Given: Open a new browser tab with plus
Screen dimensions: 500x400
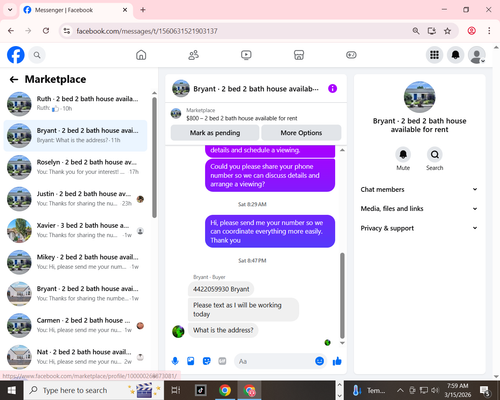Looking at the screenshot, I should (x=143, y=10).
